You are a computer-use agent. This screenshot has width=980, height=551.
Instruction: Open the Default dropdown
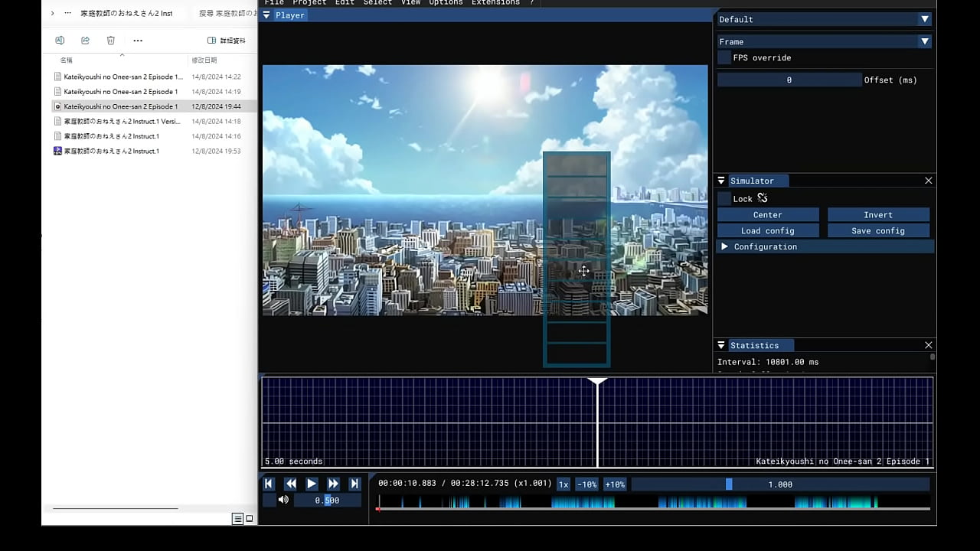pyautogui.click(x=824, y=19)
